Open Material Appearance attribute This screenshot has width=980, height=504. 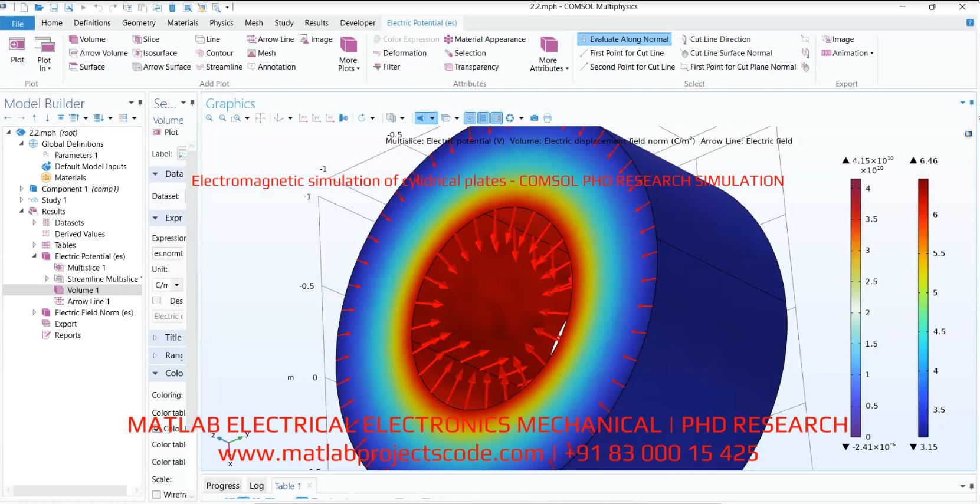(484, 39)
